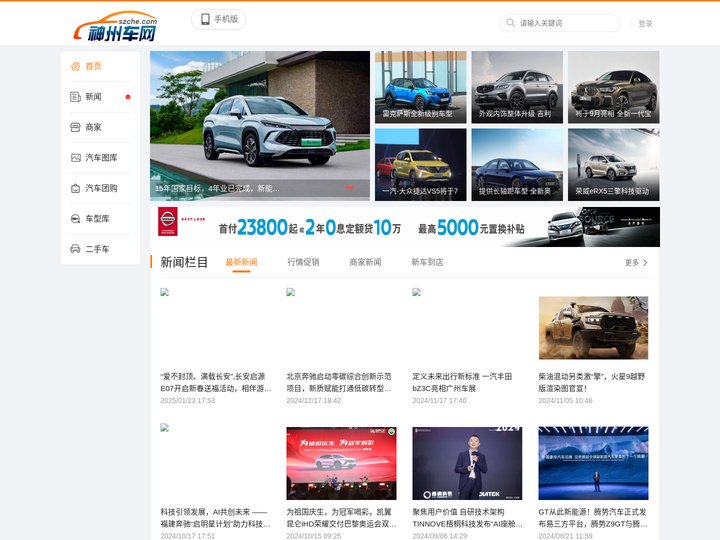Viewport: 720px width, 540px height.
Task: Switch to the 行情促销 tab
Action: coord(304,262)
